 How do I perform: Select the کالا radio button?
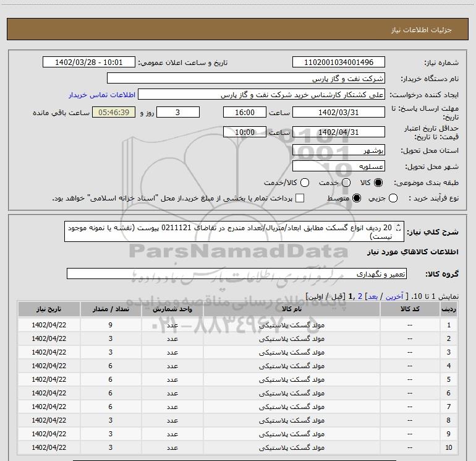tap(378, 183)
